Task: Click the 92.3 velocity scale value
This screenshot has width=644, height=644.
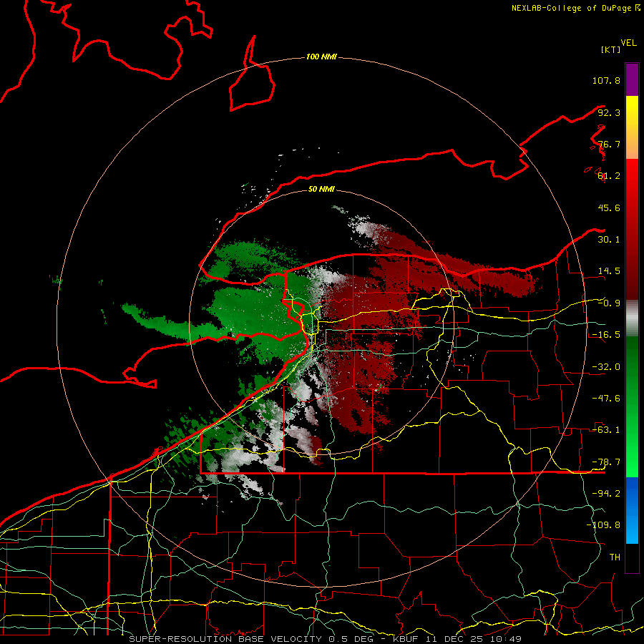Action: pyautogui.click(x=609, y=112)
